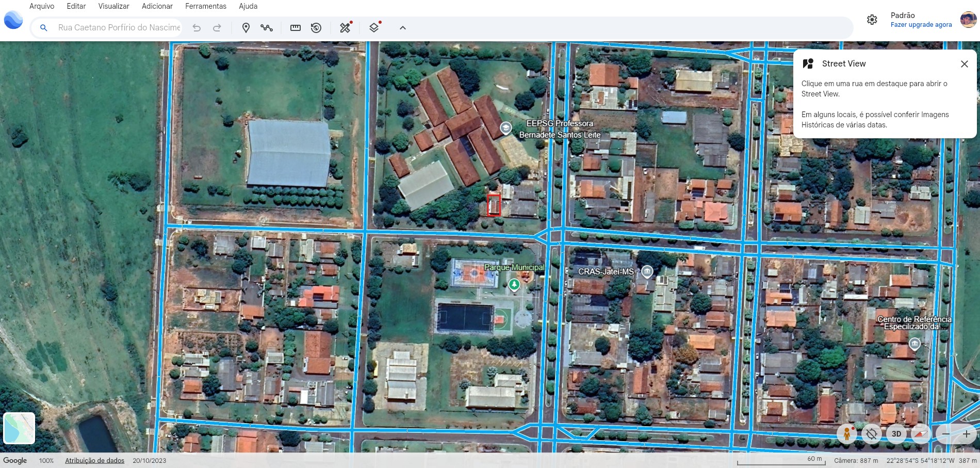Click the Fazer upgrade agora link
The height and width of the screenshot is (468, 980).
[x=921, y=25]
